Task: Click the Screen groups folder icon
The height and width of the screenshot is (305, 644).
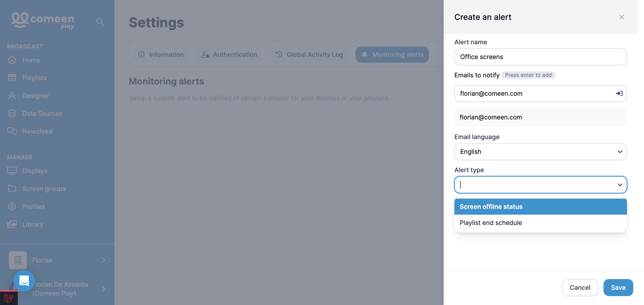Action: 12,189
